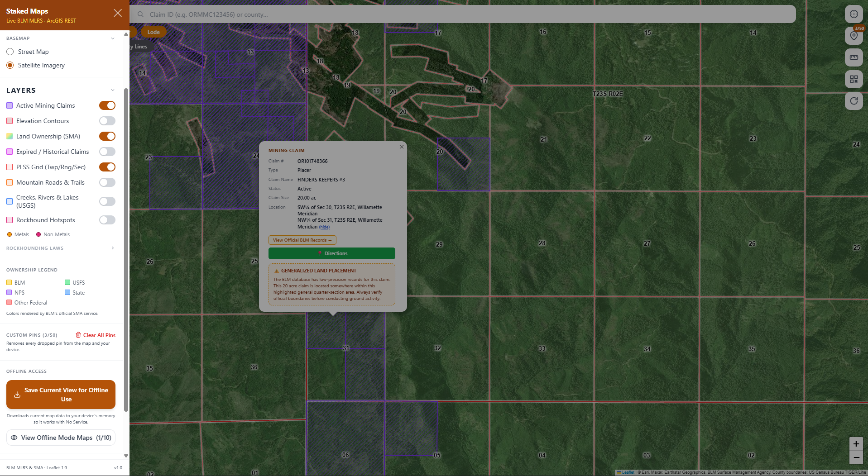
Task: Click the Active Mining Claims color swatch
Action: [10, 105]
